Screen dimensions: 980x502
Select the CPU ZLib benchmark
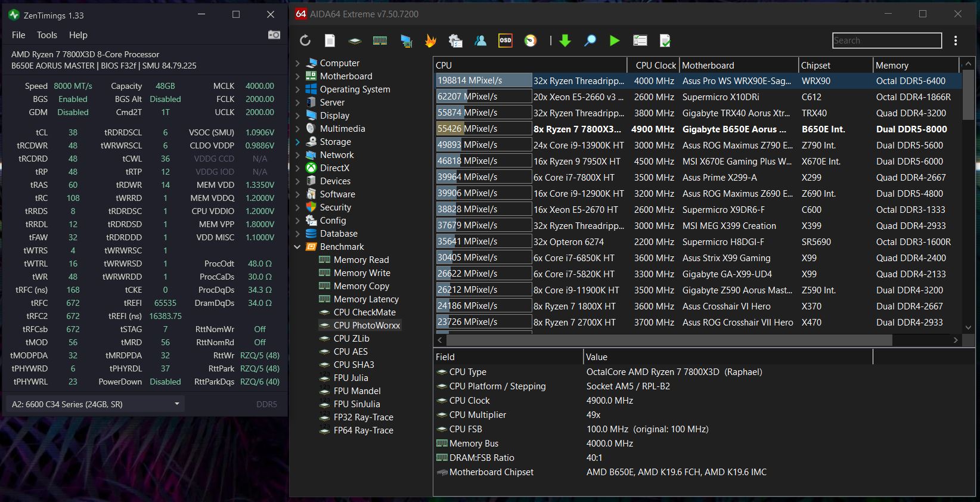tap(351, 339)
